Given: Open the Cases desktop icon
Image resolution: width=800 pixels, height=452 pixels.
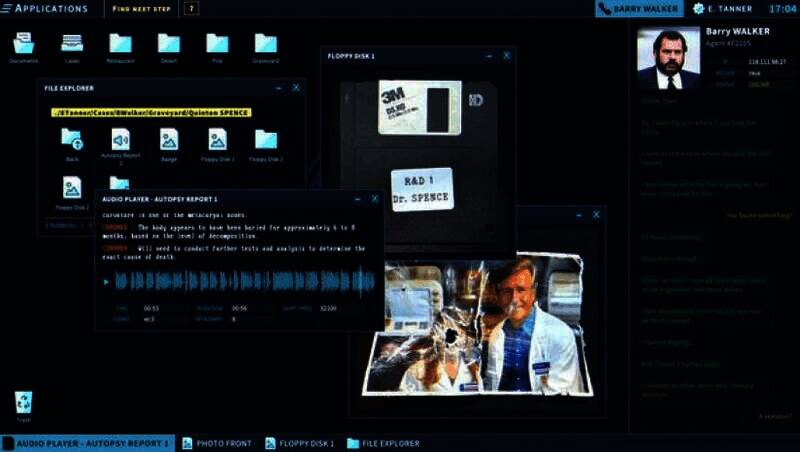Looking at the screenshot, I should pyautogui.click(x=72, y=44).
